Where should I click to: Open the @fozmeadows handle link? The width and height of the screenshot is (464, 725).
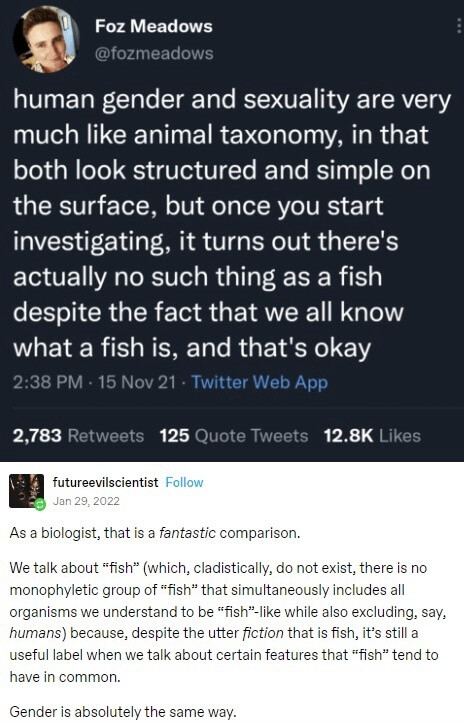tap(154, 54)
